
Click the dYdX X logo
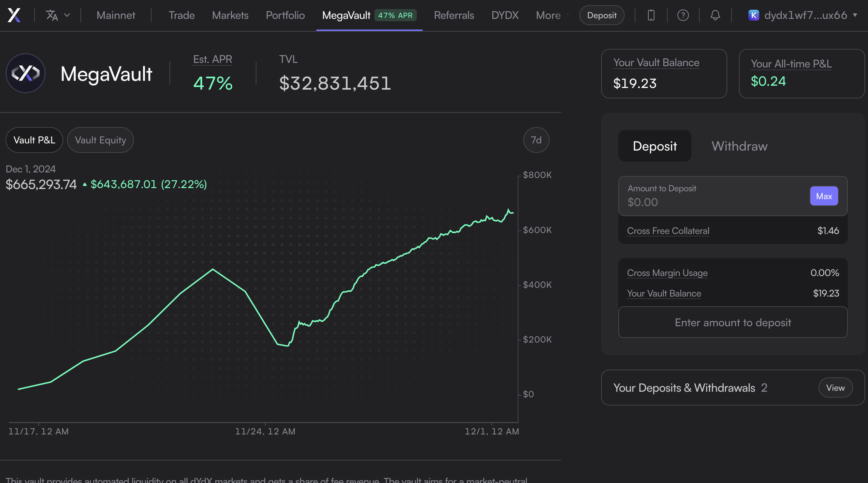14,15
